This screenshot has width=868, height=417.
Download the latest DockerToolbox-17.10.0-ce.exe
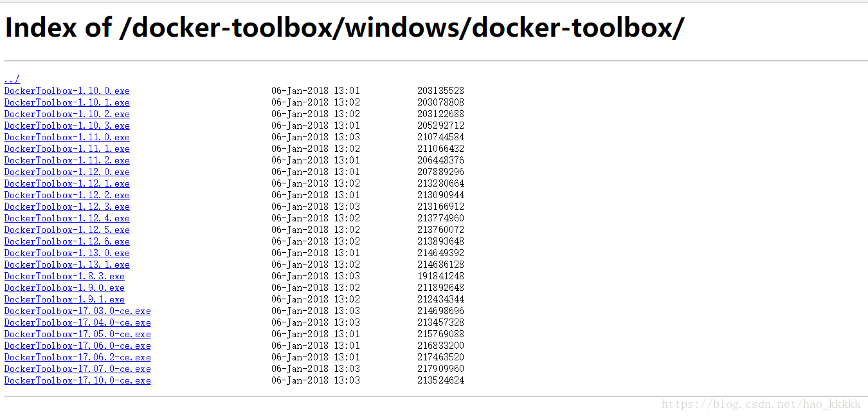coord(77,380)
